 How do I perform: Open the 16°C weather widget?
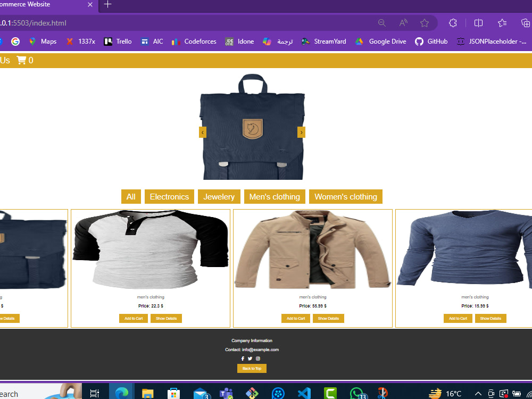click(x=444, y=394)
